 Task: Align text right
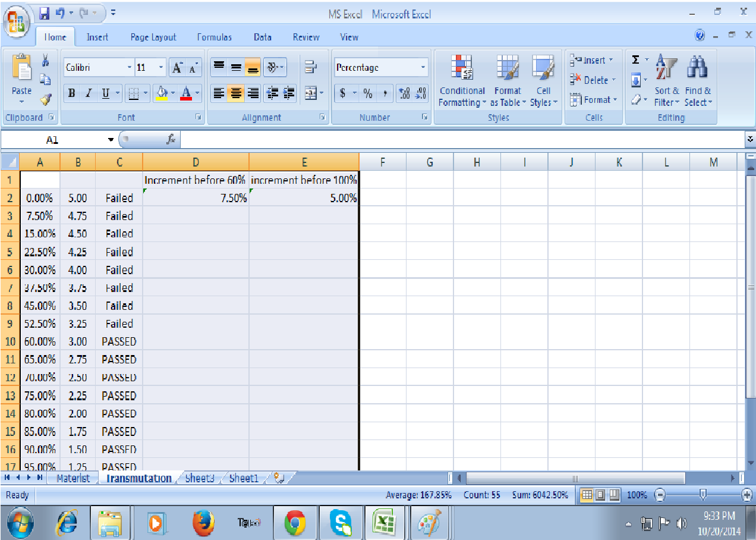252,93
